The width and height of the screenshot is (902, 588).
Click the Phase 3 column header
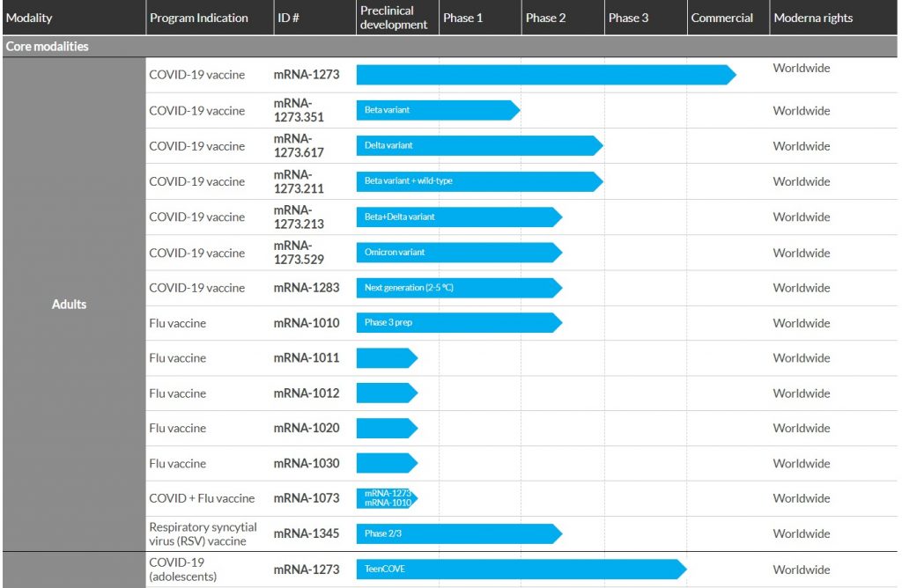(x=646, y=18)
